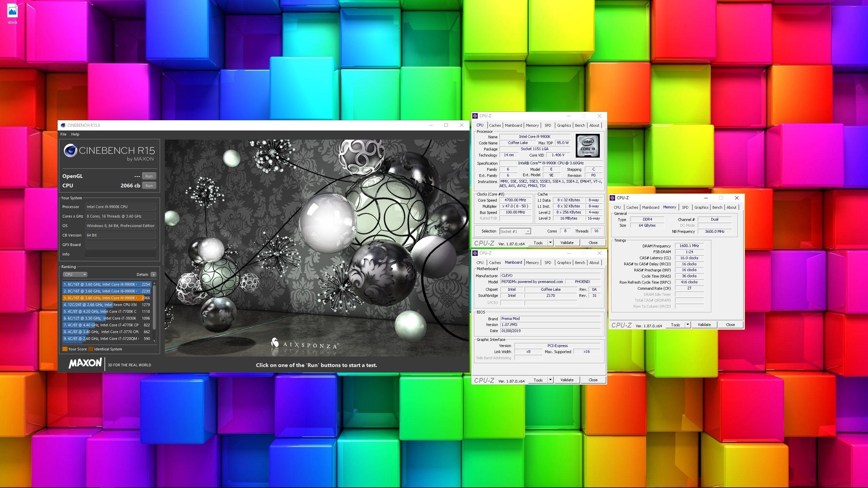
Task: Click the Processor field Intel Core i9-9900K CPU
Action: point(120,207)
